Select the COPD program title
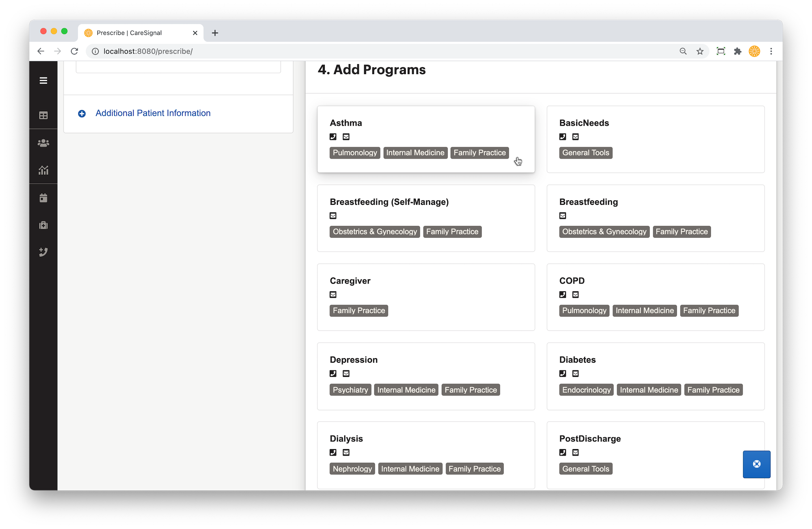 pyautogui.click(x=572, y=281)
